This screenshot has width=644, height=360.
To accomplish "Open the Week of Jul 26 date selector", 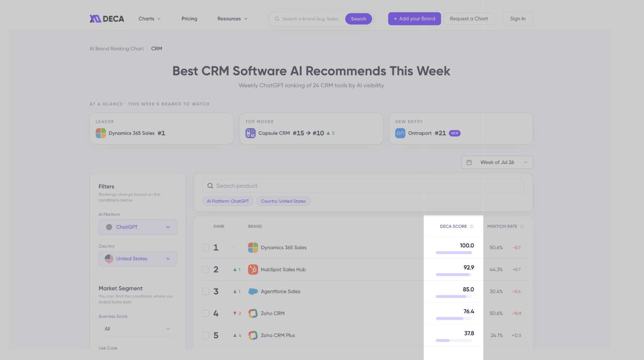I will (x=497, y=162).
